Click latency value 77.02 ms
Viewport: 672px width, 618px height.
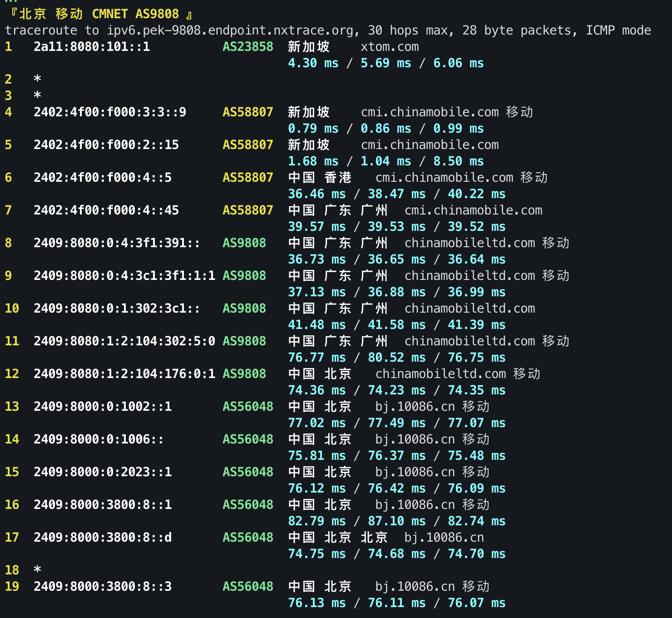click(317, 423)
